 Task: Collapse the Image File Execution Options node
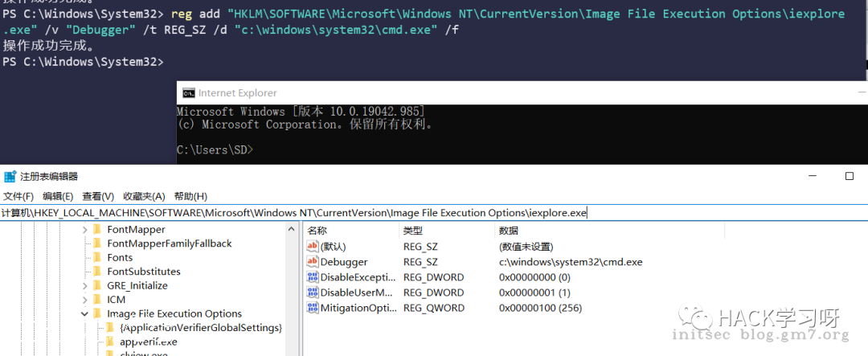85,314
